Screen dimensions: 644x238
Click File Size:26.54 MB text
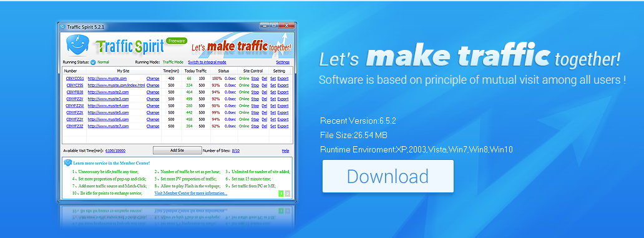coord(354,135)
